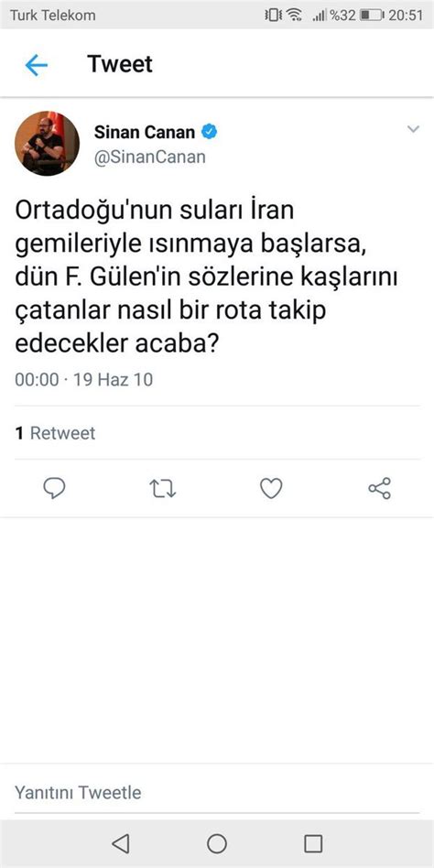This screenshot has width=434, height=868.
Task: Tap the 00:00 · 19 Haz 10 timestamp
Action: [x=84, y=380]
